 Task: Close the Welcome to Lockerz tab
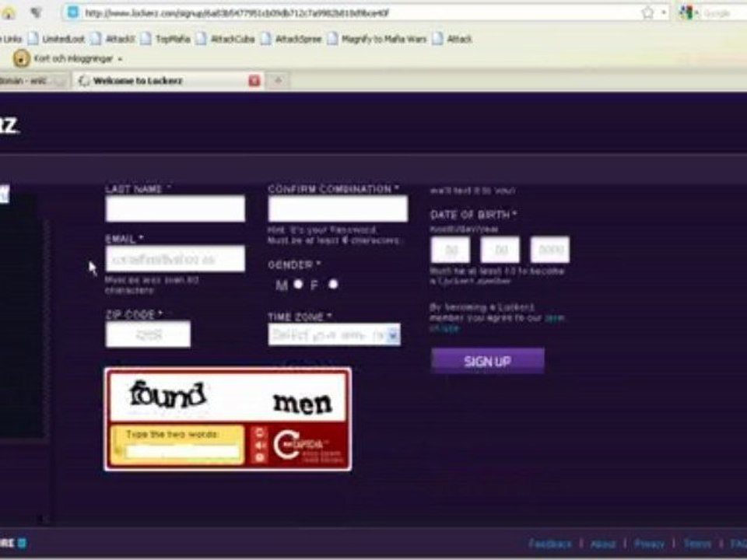(x=254, y=81)
